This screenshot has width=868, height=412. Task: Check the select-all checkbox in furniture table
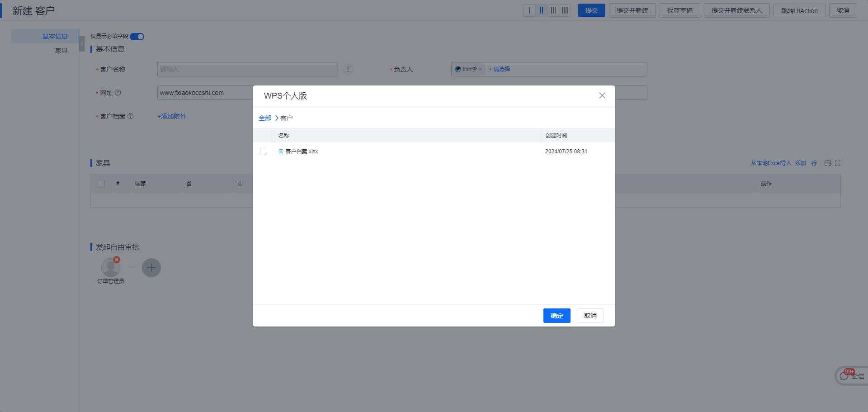[x=101, y=184]
